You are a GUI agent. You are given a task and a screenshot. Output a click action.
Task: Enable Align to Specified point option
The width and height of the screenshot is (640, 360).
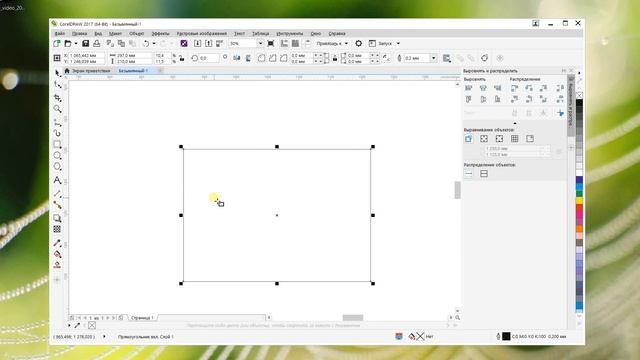coord(530,139)
